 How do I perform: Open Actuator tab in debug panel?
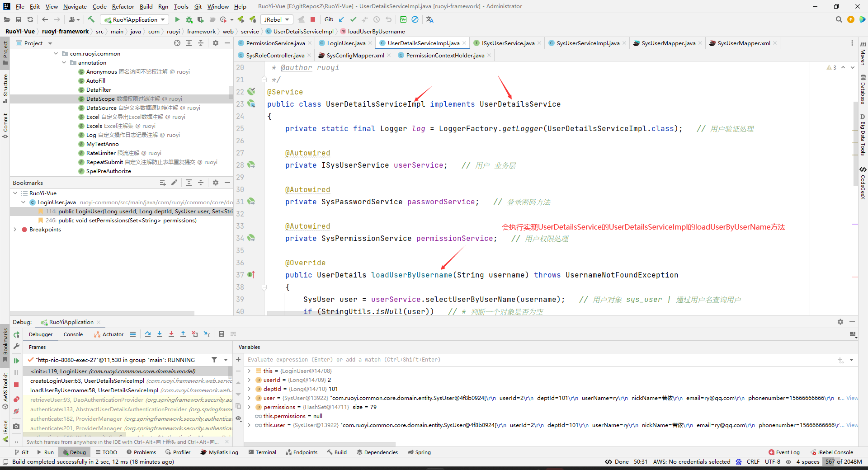pos(109,334)
